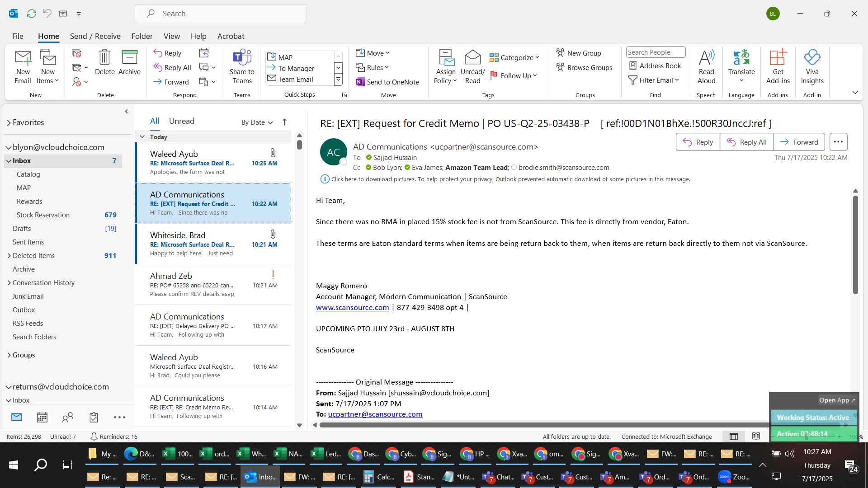The image size is (868, 488).
Task: Switch to Normal view in status bar
Action: (x=733, y=436)
